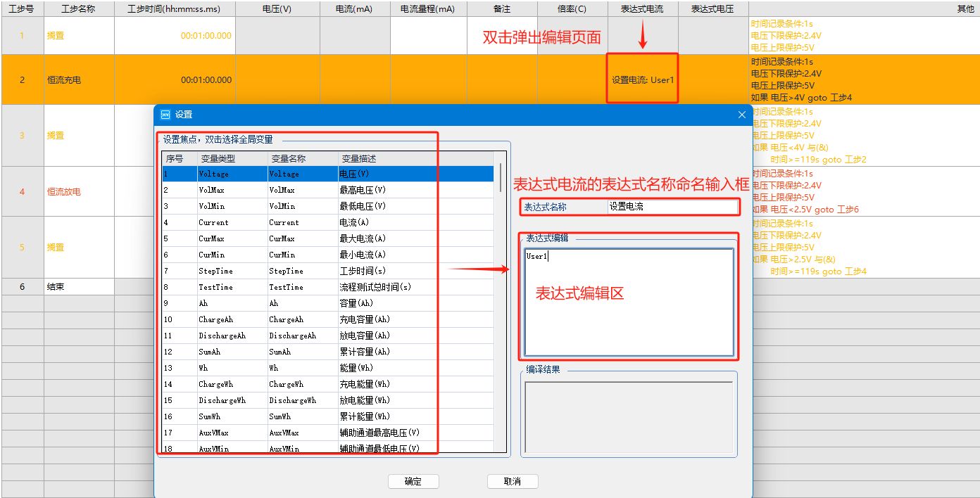Image resolution: width=980 pixels, height=498 pixels.
Task: Click the 表达式电压 column header
Action: [712, 8]
